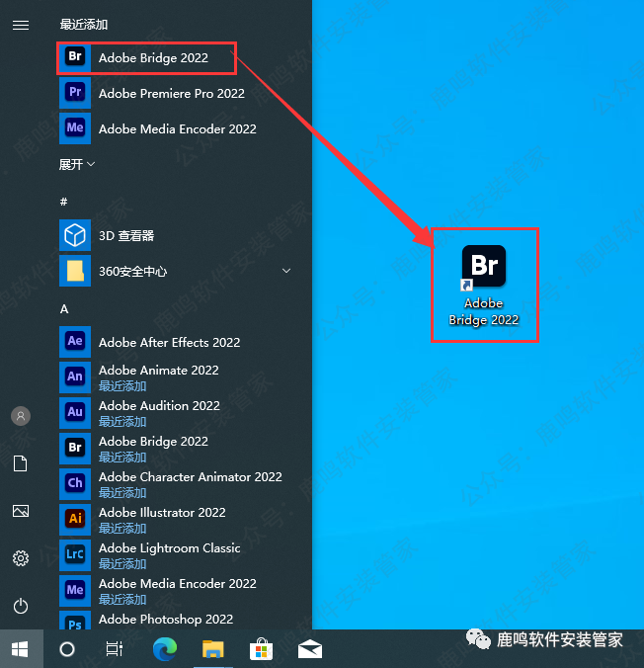
Task: Open the Power options button
Action: tap(21, 606)
